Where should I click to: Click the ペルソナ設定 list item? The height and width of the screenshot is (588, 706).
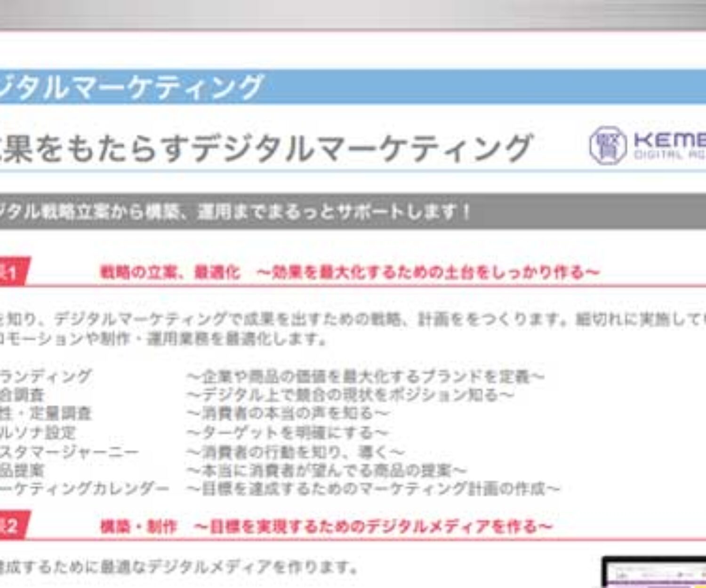point(38,432)
